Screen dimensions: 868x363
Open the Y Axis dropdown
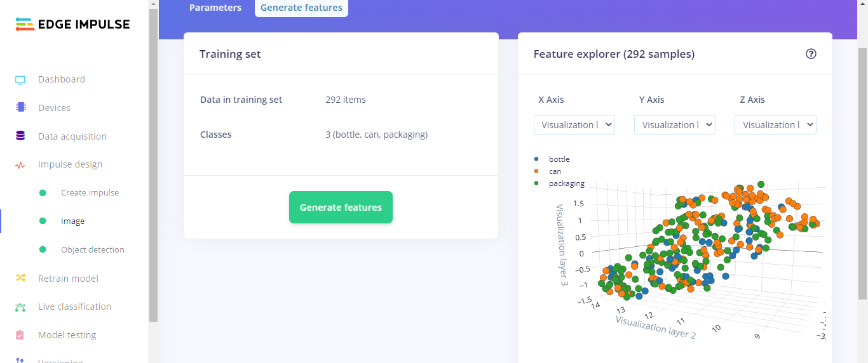(675, 125)
